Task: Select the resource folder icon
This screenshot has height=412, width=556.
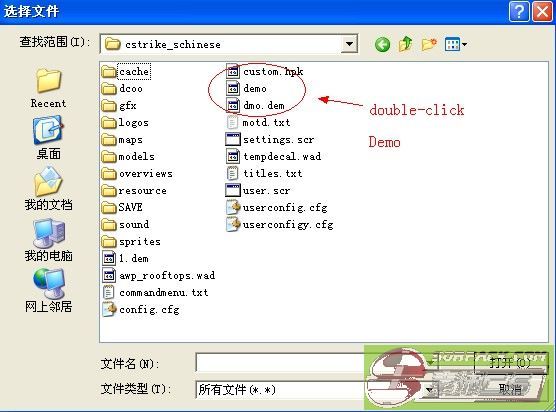Action: click(109, 191)
